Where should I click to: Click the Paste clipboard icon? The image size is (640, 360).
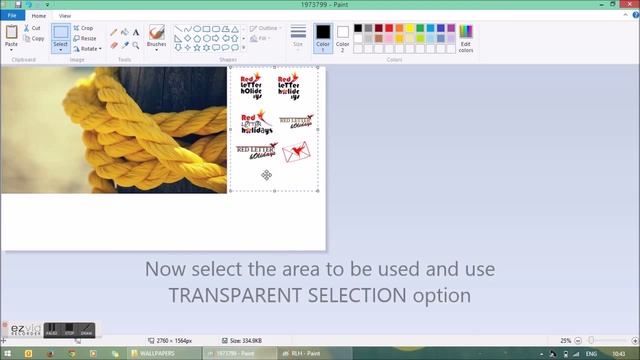11,31
